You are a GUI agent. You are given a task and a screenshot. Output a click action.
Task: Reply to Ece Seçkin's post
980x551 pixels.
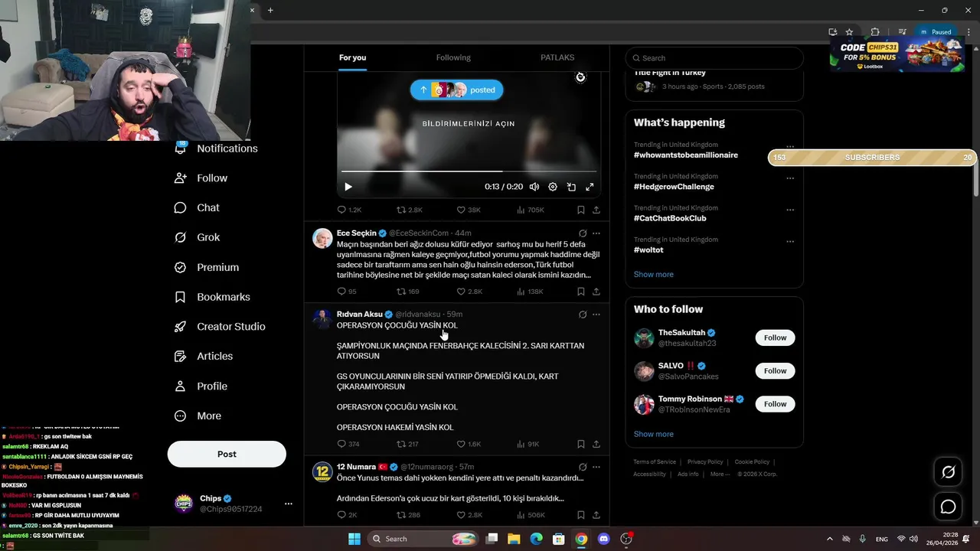(x=347, y=292)
